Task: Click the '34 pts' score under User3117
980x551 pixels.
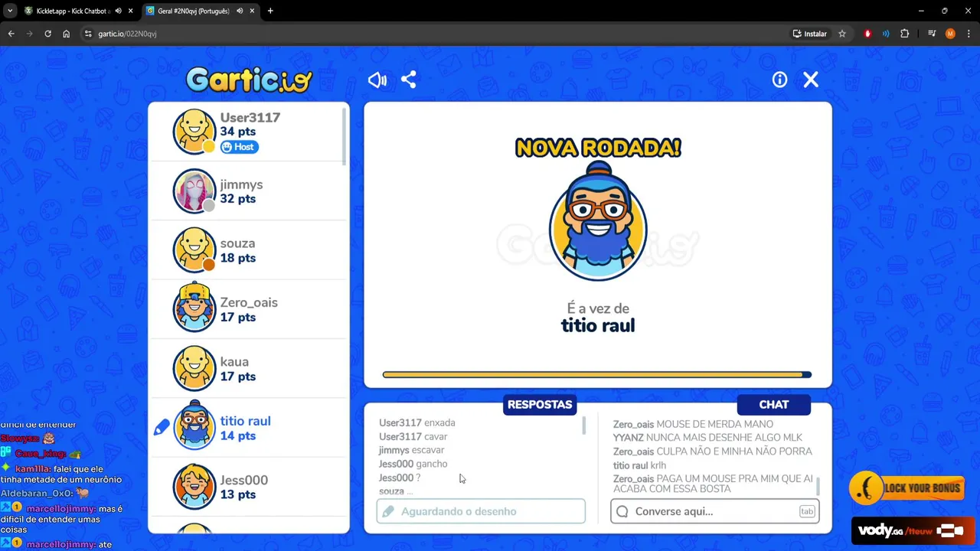Action: (238, 132)
